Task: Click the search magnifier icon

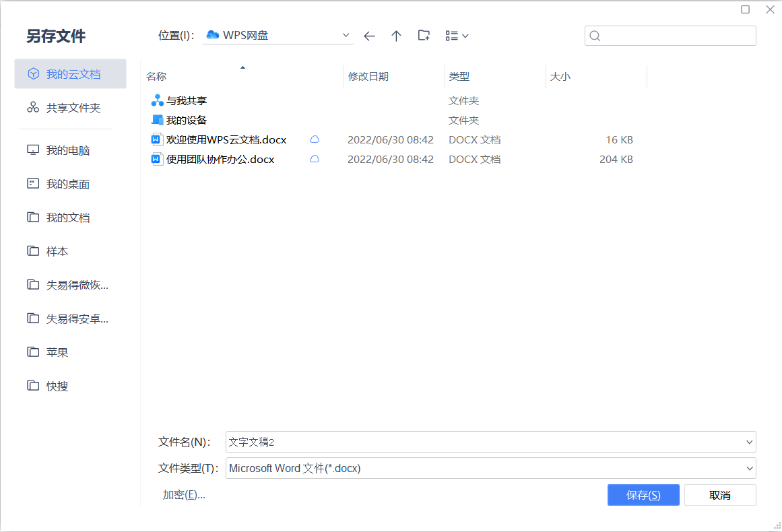Action: (x=595, y=36)
